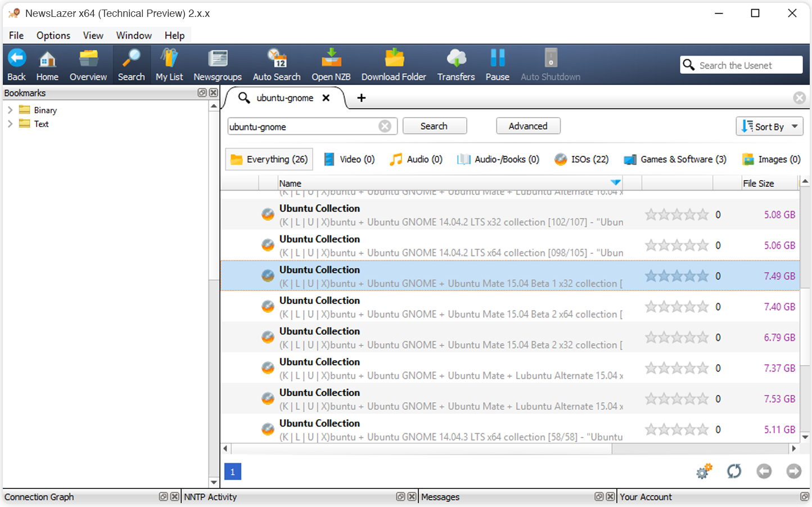Screen dimensions: 812x507
Task: Open the Sort By dropdown
Action: [x=769, y=127]
